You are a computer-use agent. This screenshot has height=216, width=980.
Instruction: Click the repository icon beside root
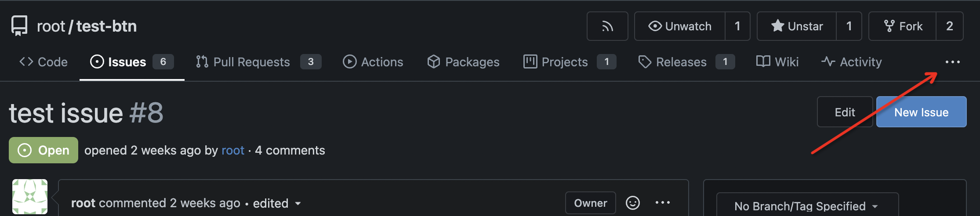(19, 26)
